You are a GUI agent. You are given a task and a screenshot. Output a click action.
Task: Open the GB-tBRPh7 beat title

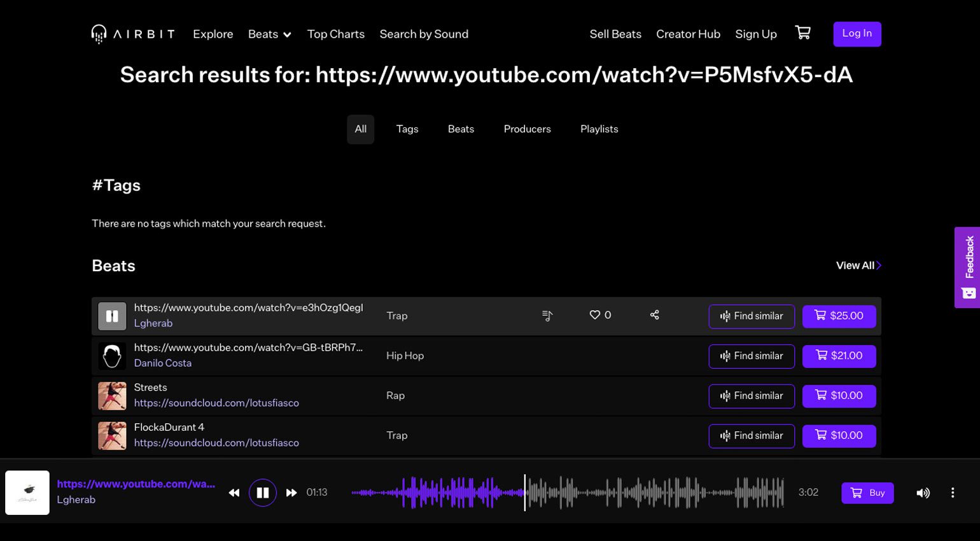tap(248, 348)
